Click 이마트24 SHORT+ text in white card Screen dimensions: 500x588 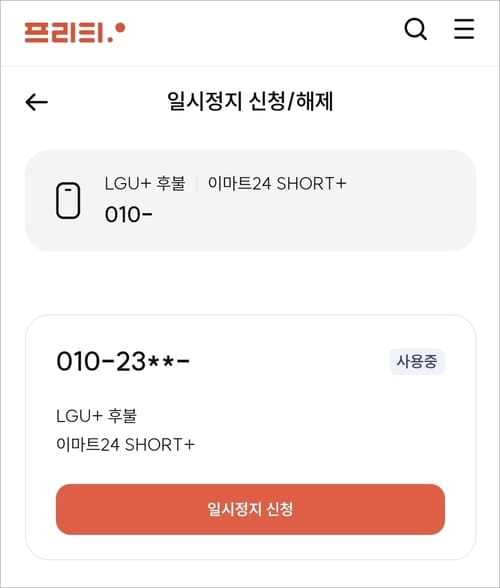coord(126,445)
